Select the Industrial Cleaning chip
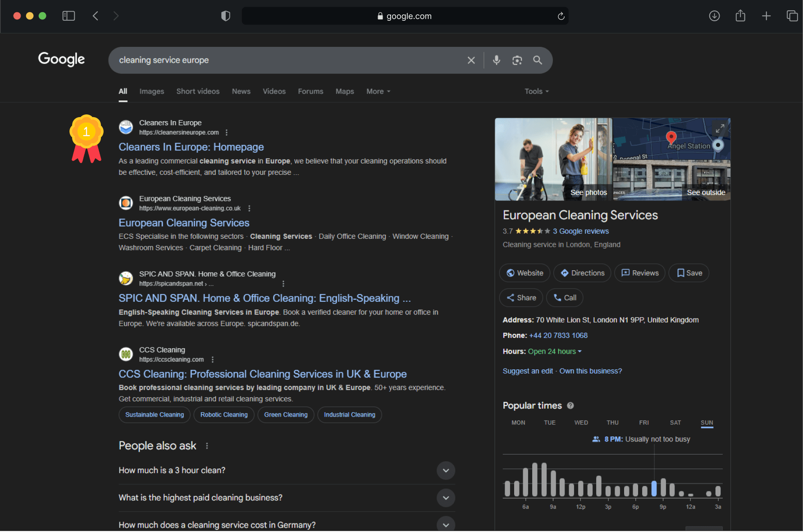 click(x=349, y=415)
